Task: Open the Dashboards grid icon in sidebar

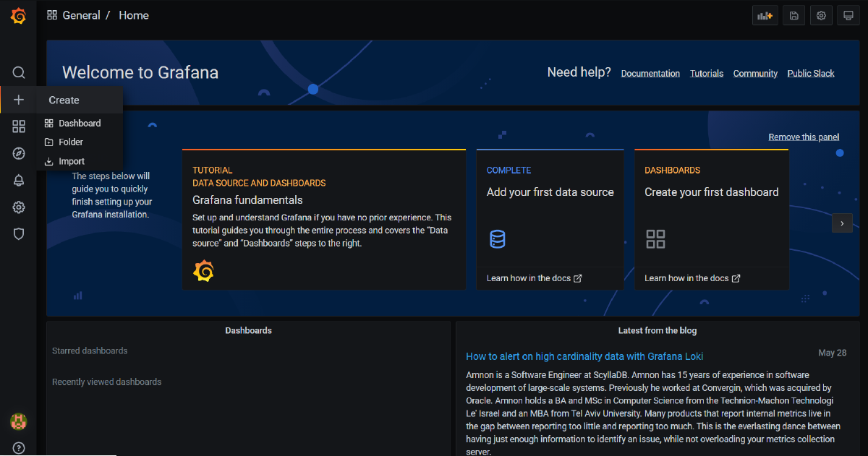Action: point(19,126)
